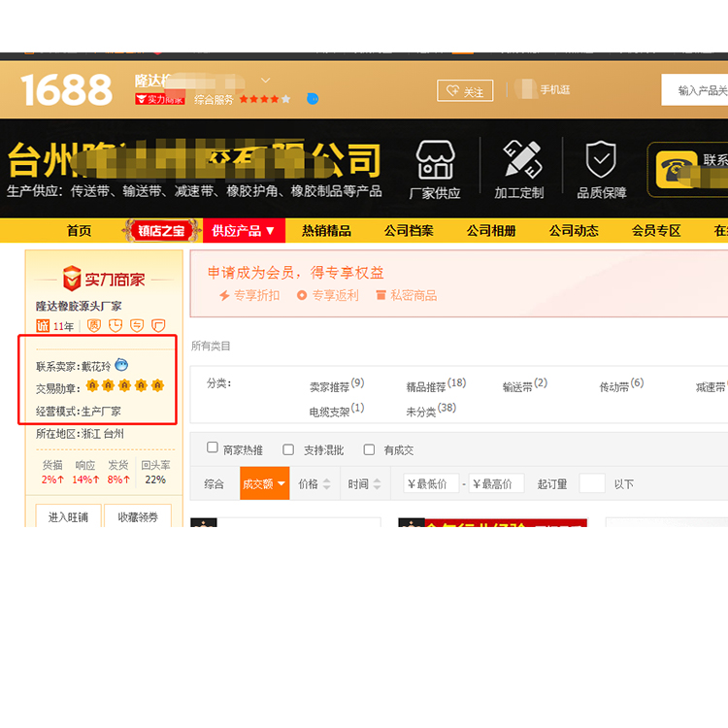Click the 收藏领券 button

pos(138,516)
